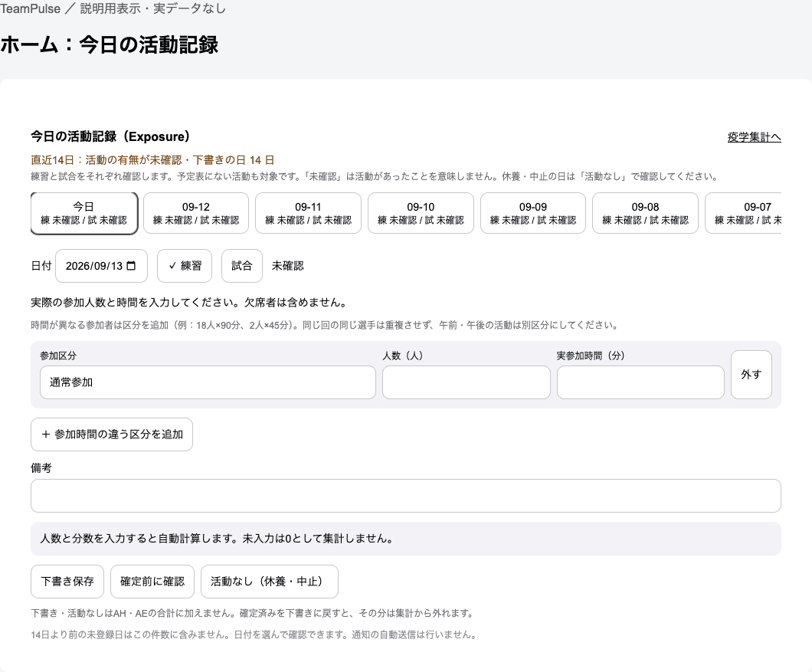
Task: Click the 実参加時間（分） input field
Action: point(640,382)
